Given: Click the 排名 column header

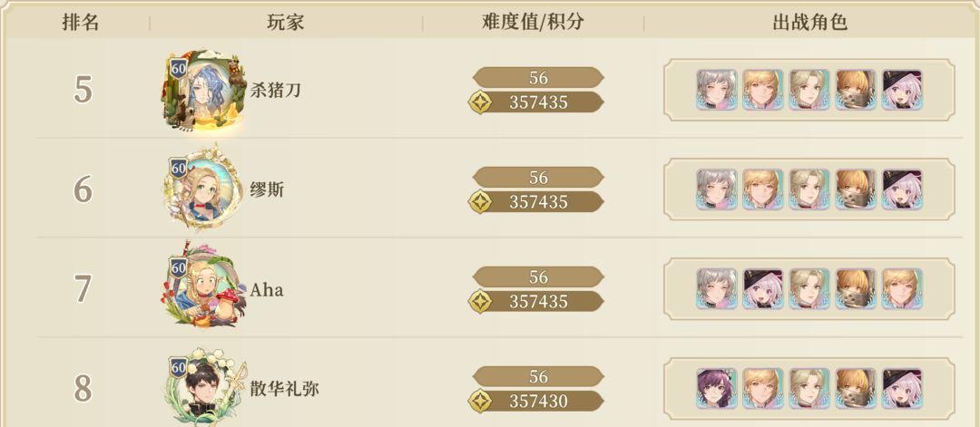Looking at the screenshot, I should (81, 23).
